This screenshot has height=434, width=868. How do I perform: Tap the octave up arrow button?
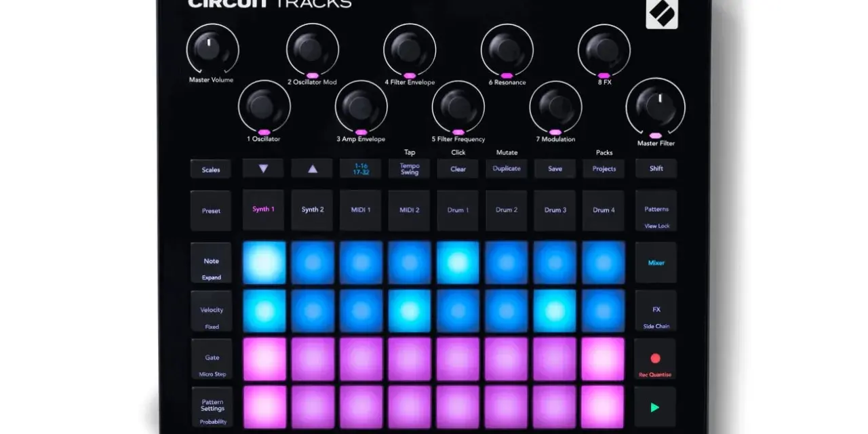coord(312,169)
